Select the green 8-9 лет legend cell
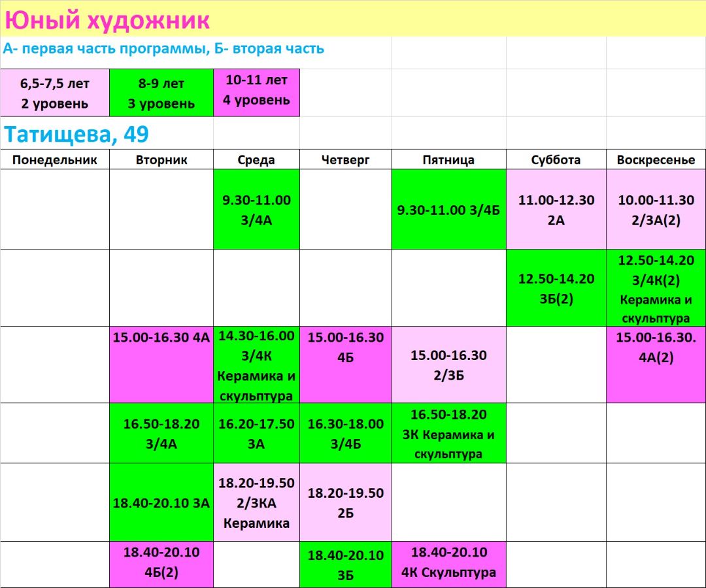Image resolution: width=706 pixels, height=588 pixels. click(x=161, y=93)
